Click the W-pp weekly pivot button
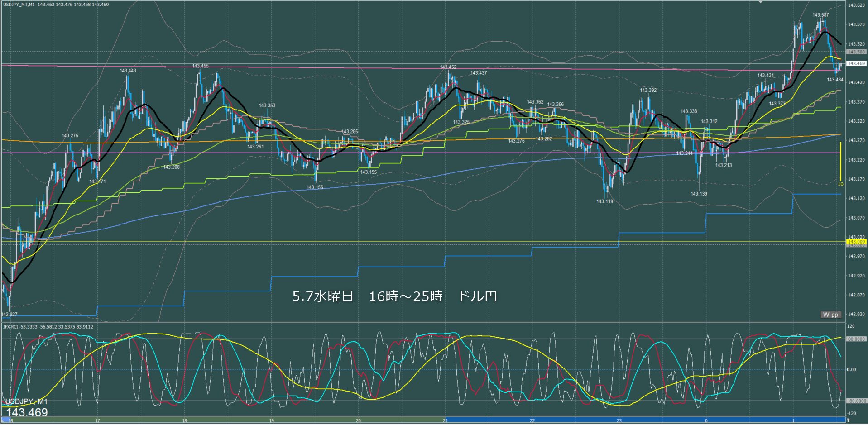868x425 pixels. [830, 315]
